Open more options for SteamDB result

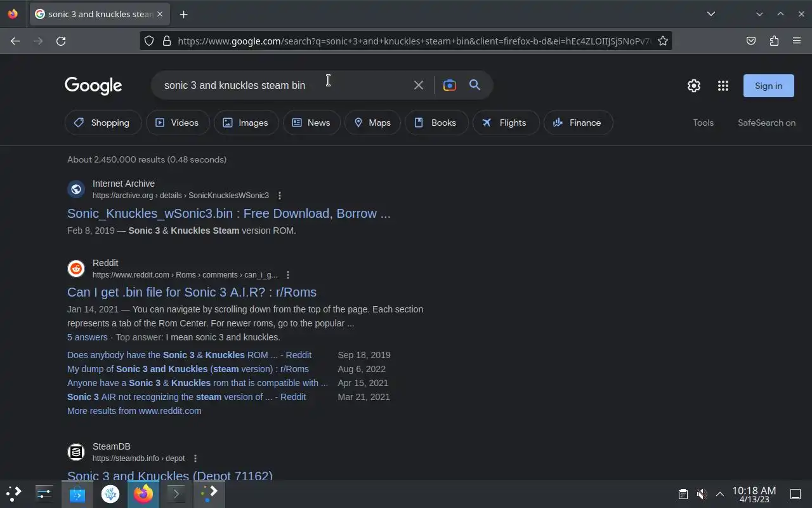(195, 458)
